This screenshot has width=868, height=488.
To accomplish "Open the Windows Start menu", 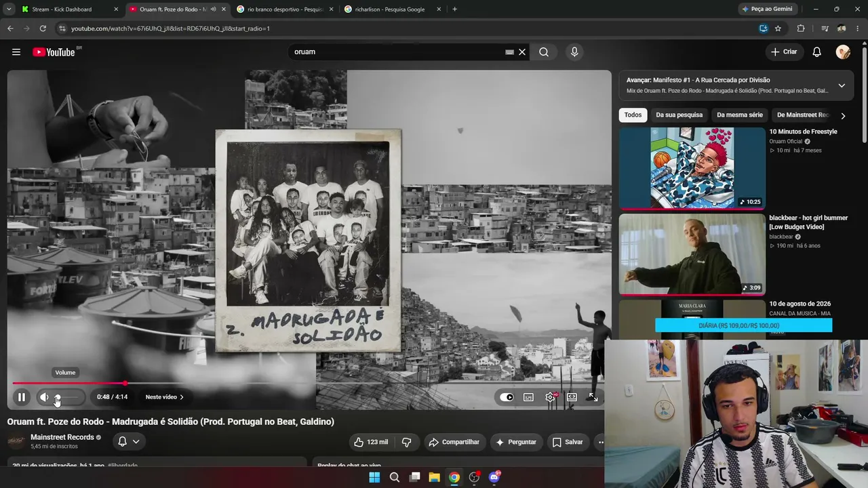I will (374, 477).
